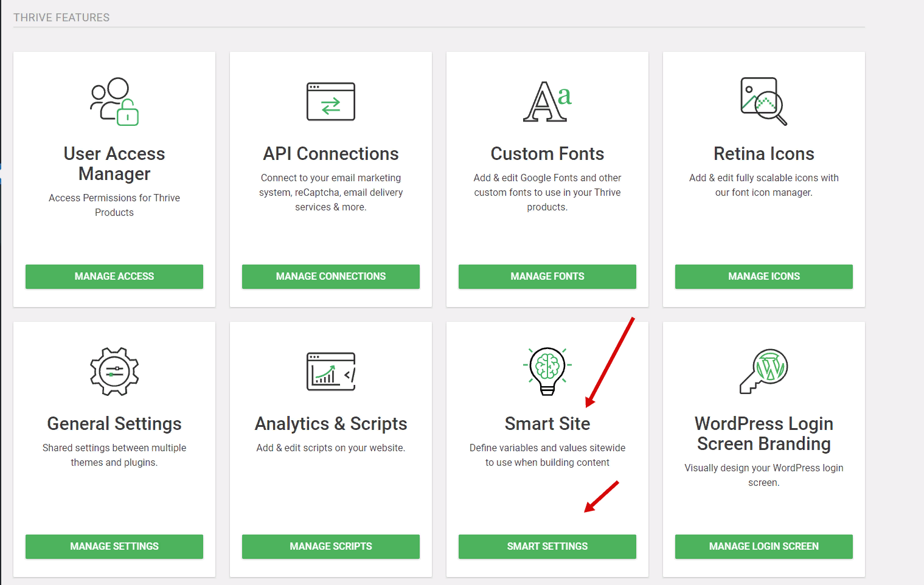This screenshot has width=924, height=585.
Task: Click the API Connections window-arrows icon
Action: (331, 102)
